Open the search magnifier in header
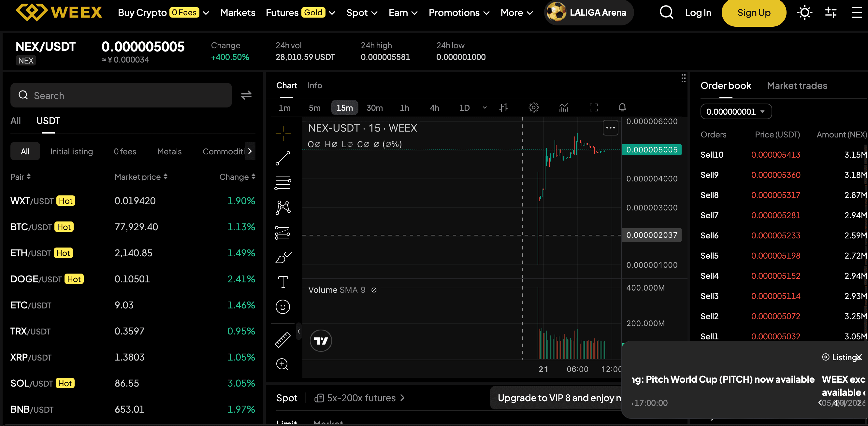The image size is (868, 426). click(x=666, y=12)
